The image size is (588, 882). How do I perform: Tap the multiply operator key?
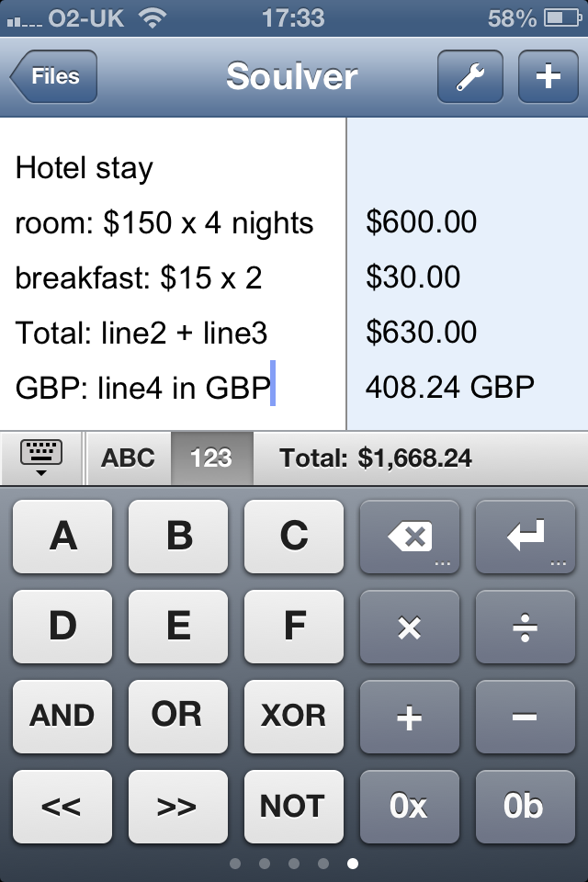(x=410, y=627)
